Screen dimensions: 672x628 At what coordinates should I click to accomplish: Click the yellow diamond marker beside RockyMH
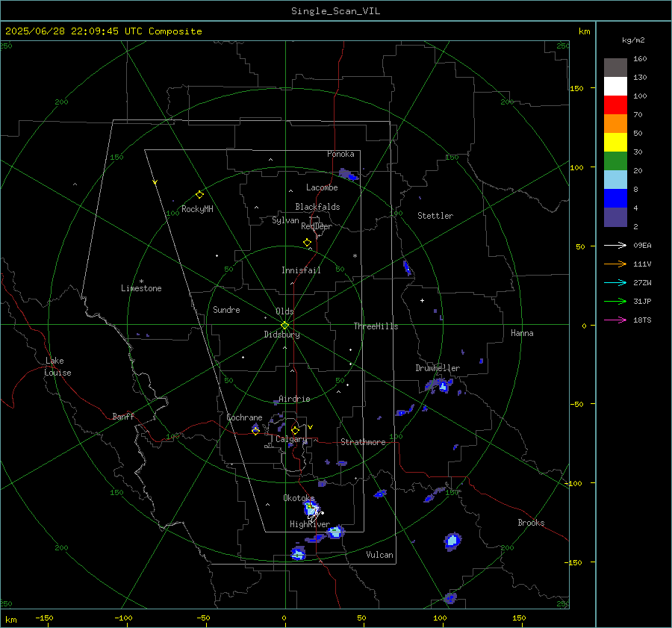tap(199, 195)
